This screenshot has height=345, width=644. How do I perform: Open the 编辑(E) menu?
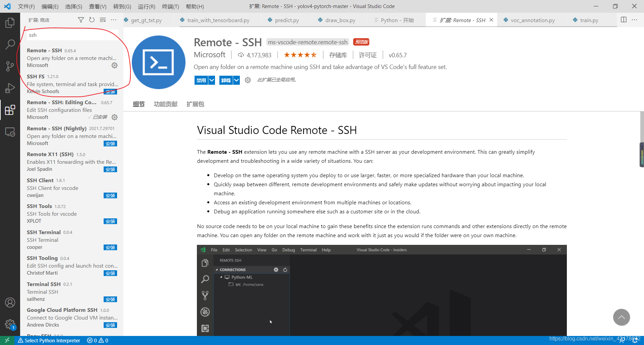(x=50, y=6)
